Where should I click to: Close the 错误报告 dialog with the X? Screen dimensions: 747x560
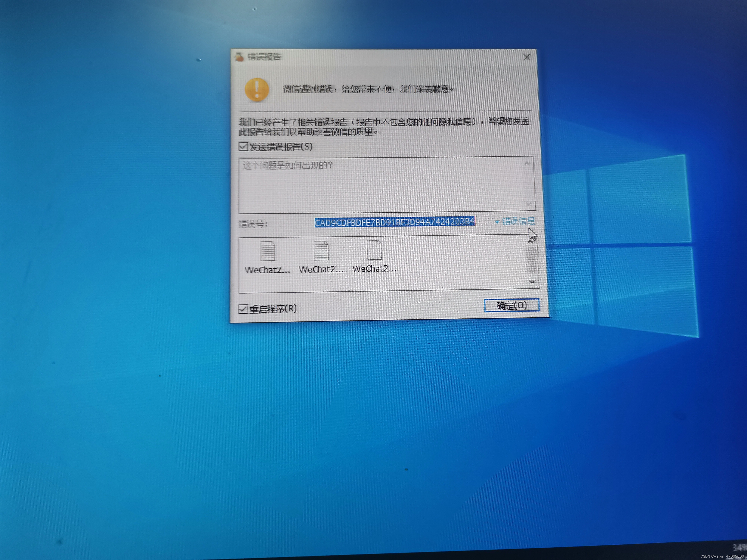[526, 57]
